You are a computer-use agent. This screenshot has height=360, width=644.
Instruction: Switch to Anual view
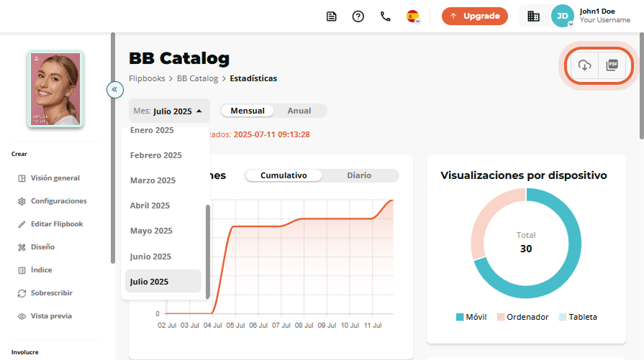tap(299, 111)
